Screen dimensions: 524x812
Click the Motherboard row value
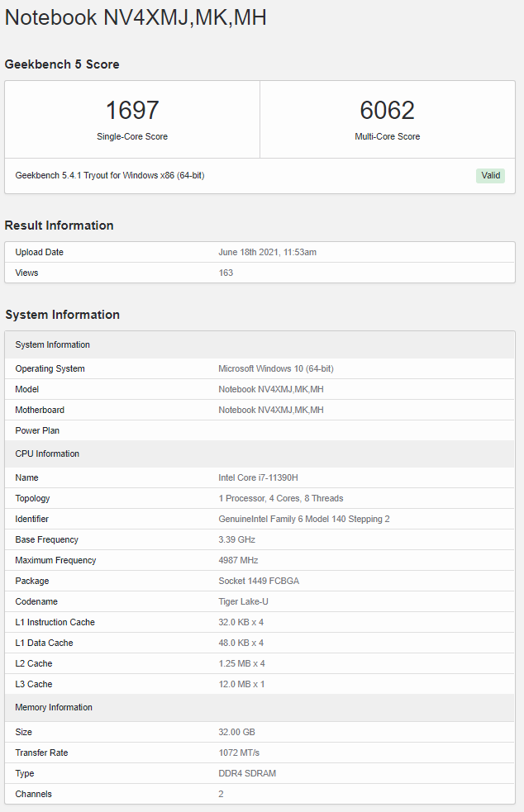click(270, 410)
